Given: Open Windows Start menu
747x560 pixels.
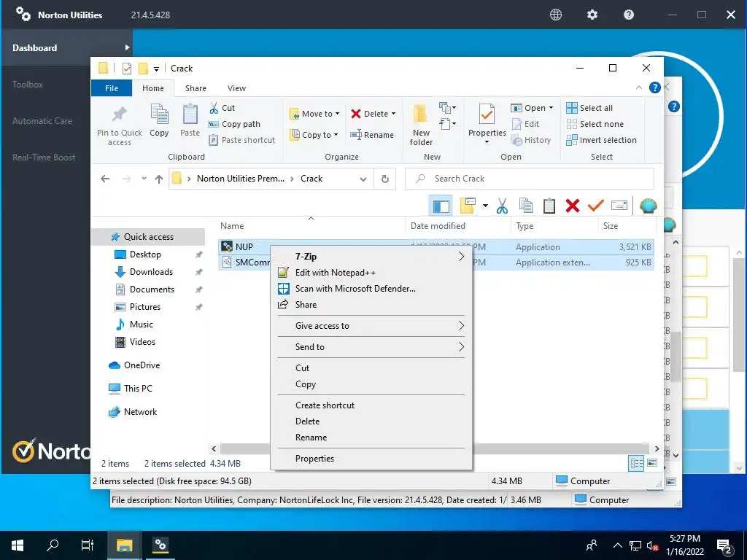Looking at the screenshot, I should pyautogui.click(x=18, y=545).
